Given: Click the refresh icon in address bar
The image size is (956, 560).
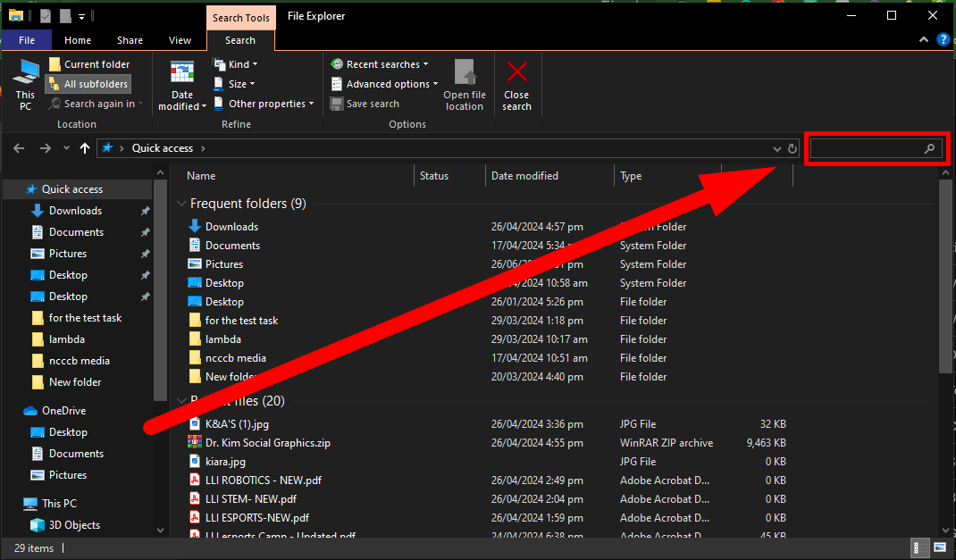Looking at the screenshot, I should [x=792, y=148].
